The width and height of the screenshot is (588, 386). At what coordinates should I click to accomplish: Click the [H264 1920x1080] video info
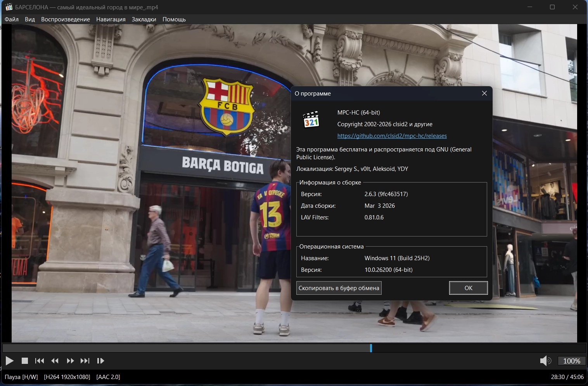67,377
